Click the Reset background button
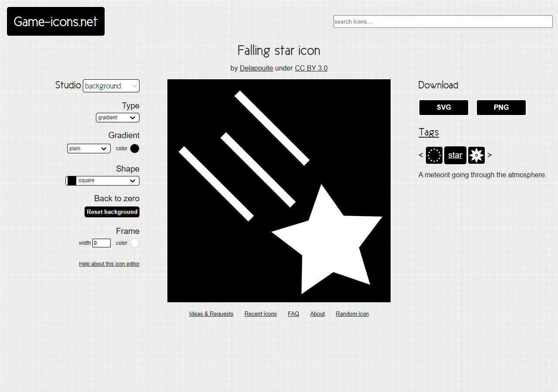Screen dimensions: 558x392 [x=112, y=212]
